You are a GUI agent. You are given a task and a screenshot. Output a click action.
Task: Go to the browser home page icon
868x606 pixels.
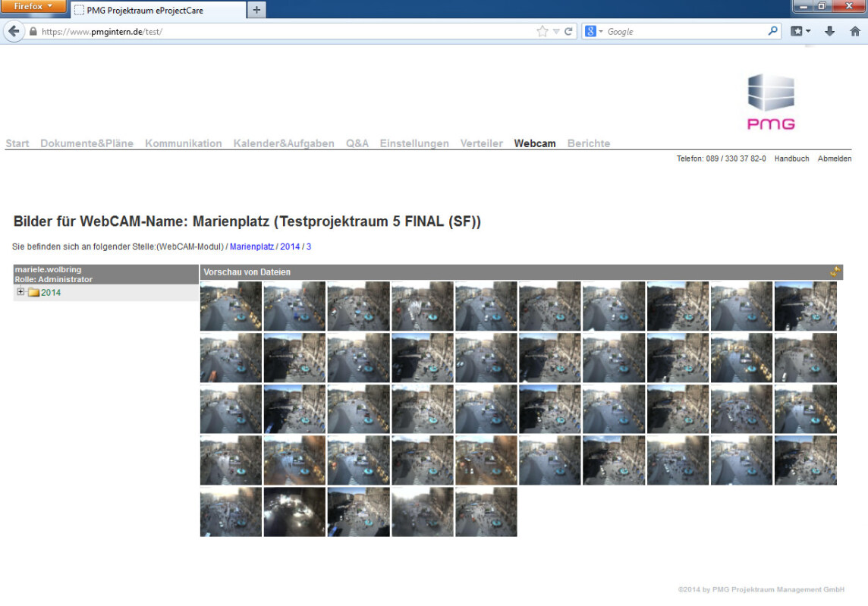point(854,32)
